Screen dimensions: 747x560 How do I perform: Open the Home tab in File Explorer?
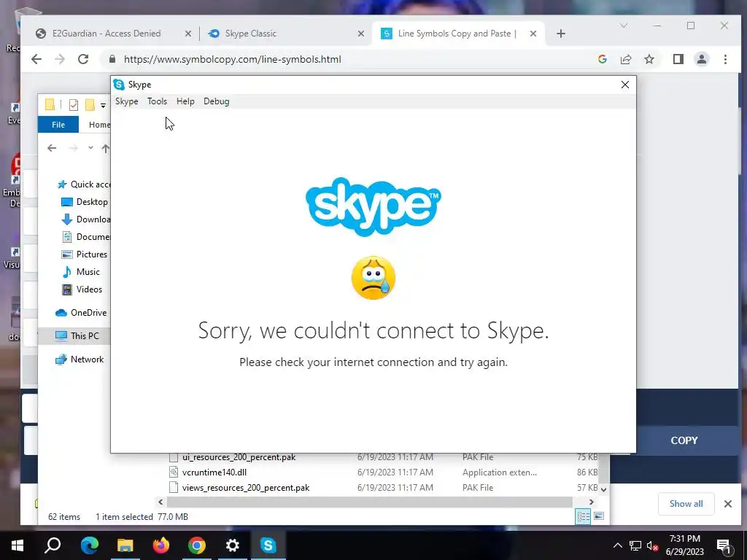click(x=99, y=125)
